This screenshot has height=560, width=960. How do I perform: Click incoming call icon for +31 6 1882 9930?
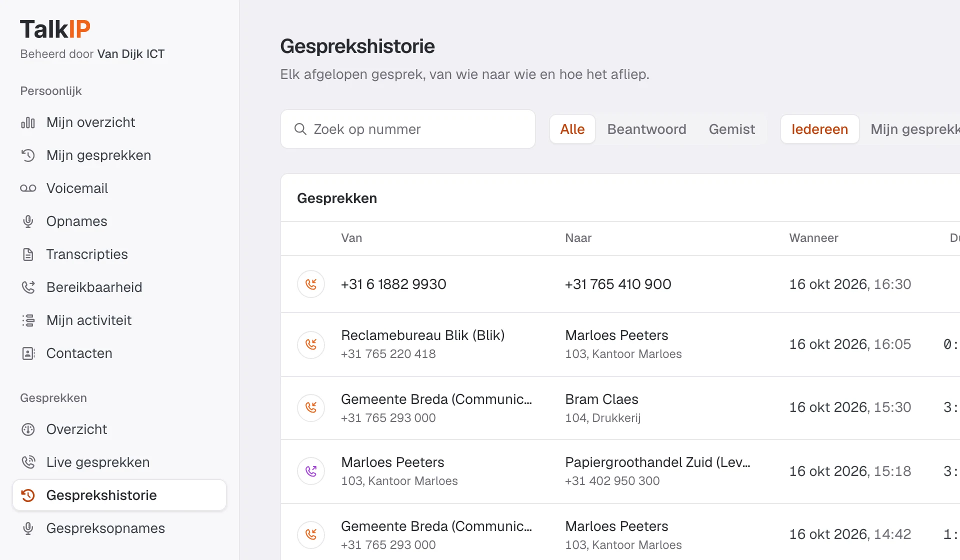[x=311, y=284]
